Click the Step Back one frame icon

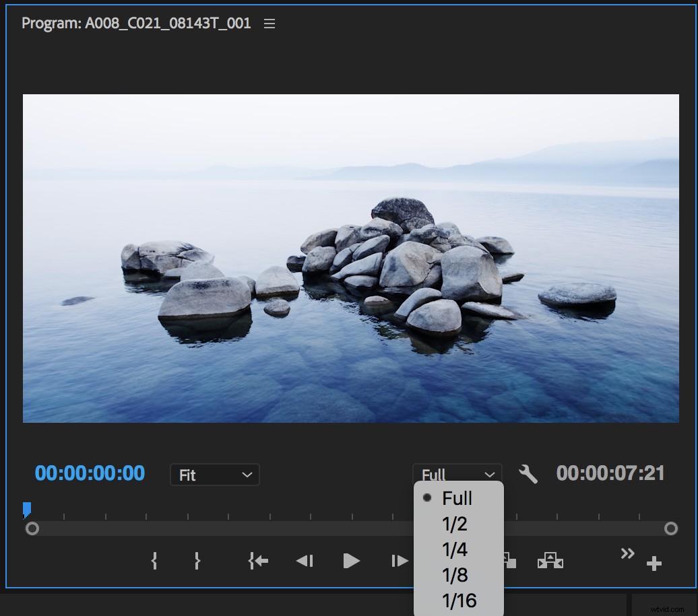[x=304, y=560]
